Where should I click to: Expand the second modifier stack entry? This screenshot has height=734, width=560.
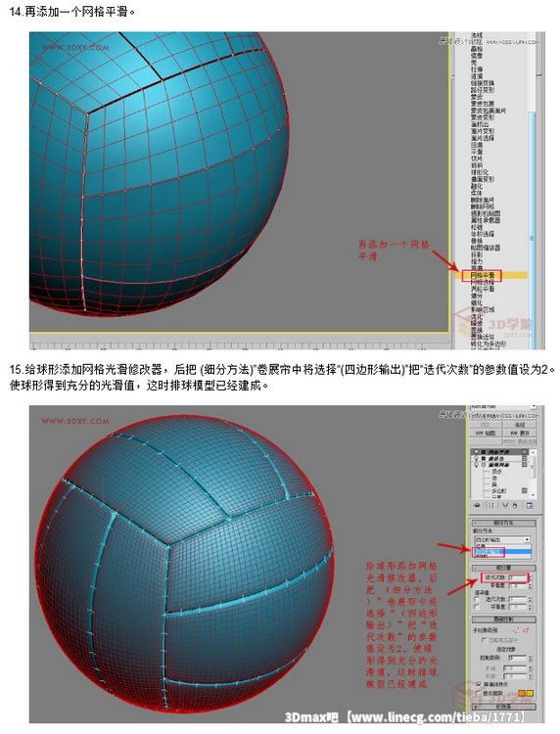[x=484, y=458]
